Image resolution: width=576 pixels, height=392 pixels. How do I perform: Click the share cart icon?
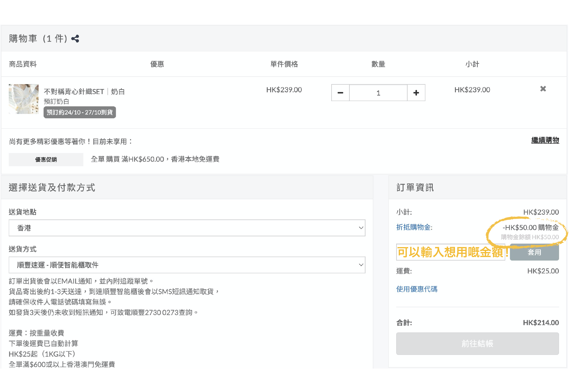75,39
